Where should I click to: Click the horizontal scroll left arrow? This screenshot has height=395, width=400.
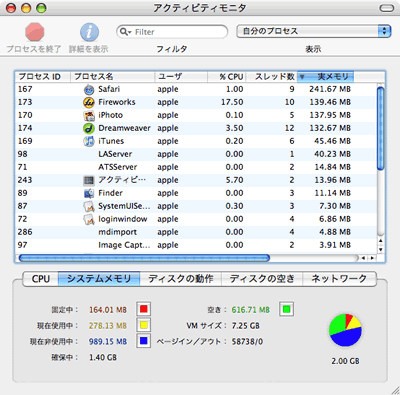[363, 258]
